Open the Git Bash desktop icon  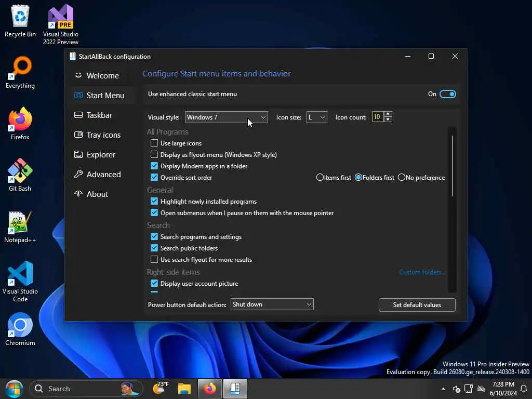tap(20, 175)
